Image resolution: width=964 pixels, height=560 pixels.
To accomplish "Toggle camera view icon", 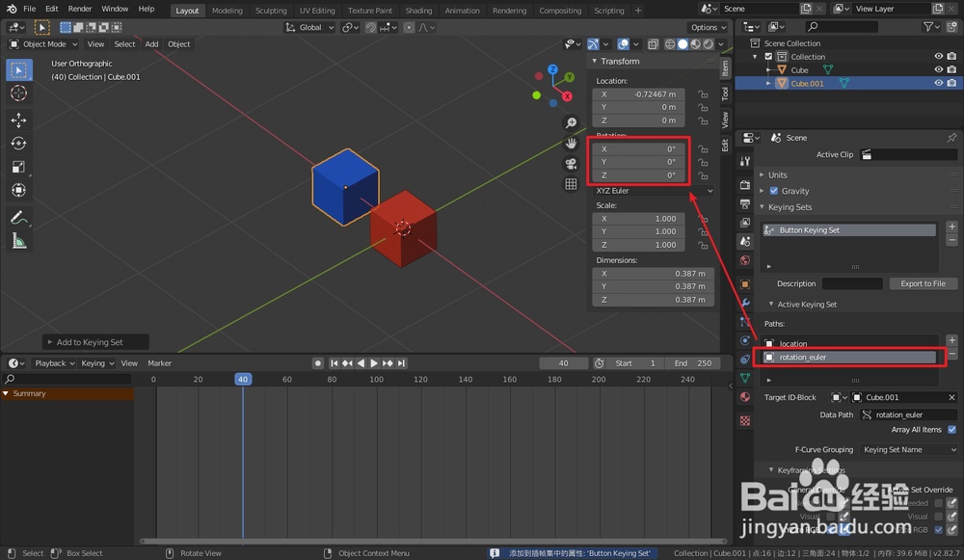I will pyautogui.click(x=571, y=164).
